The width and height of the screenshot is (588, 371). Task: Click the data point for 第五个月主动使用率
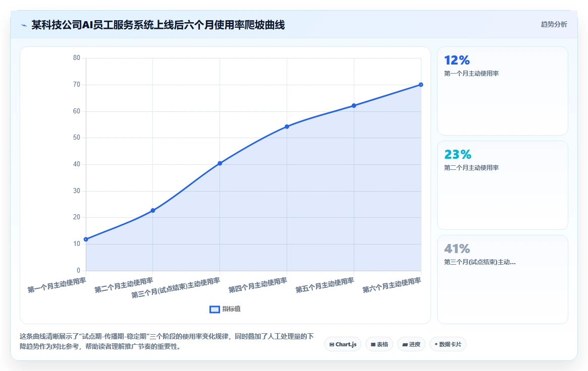354,105
